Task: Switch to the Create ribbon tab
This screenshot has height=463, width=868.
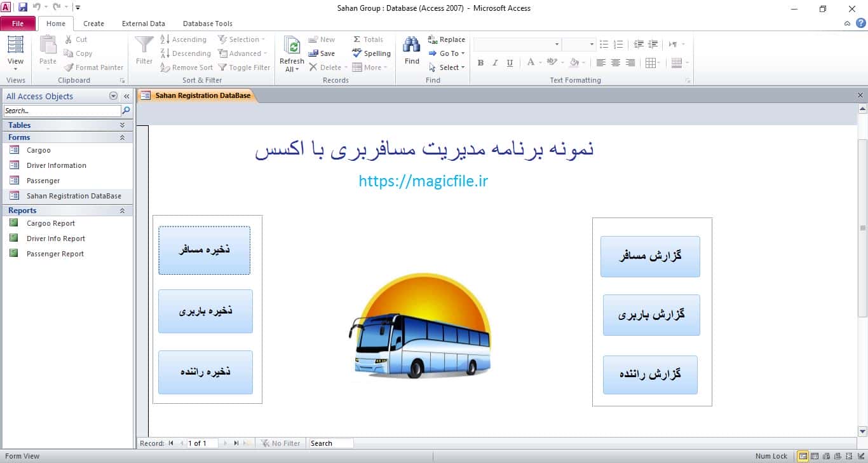Action: coord(93,24)
